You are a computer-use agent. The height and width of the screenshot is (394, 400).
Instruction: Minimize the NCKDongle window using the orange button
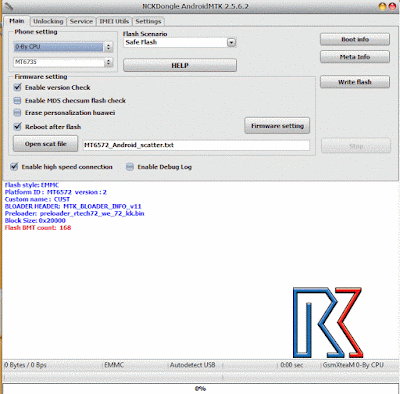tap(382, 6)
